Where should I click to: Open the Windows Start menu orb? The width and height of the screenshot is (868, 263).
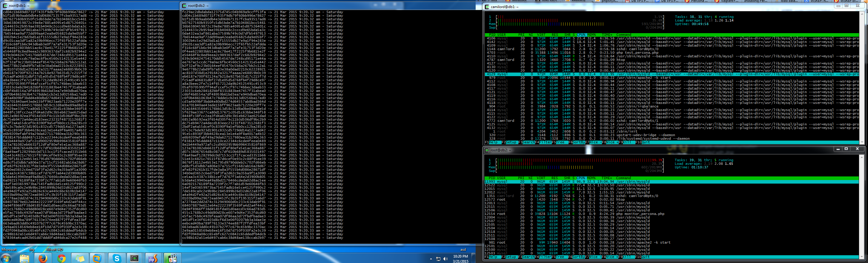pos(6,258)
